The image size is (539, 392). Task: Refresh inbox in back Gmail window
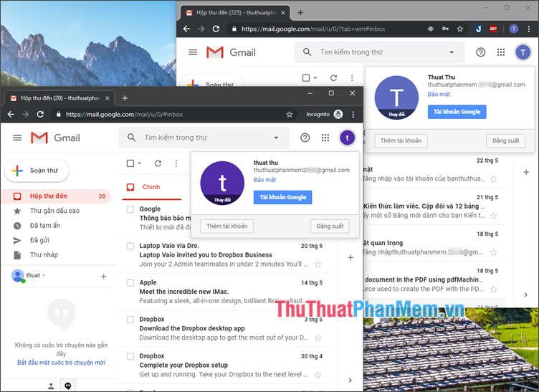333,78
